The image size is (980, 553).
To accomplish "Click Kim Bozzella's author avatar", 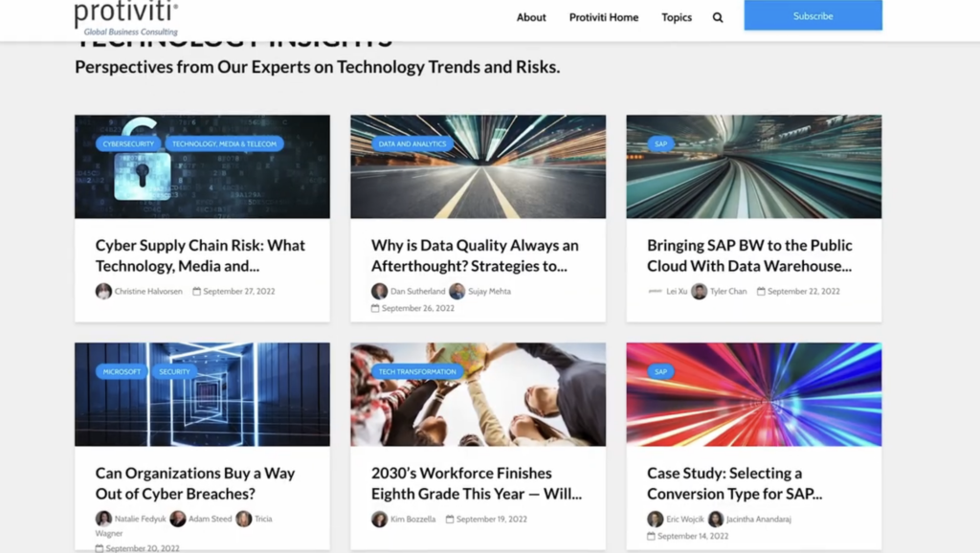I will point(379,519).
